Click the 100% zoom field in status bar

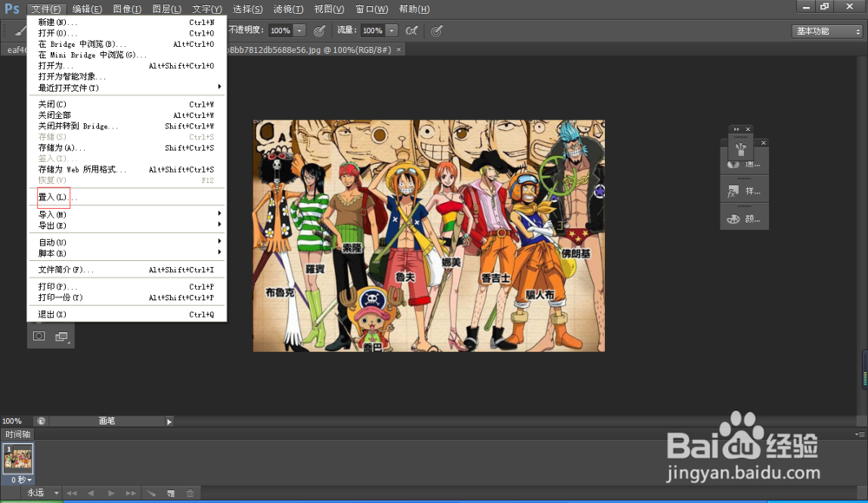click(x=13, y=421)
